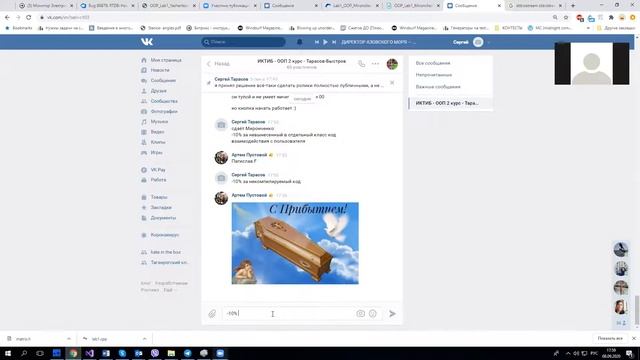Open Windows taskbar search

[24, 353]
